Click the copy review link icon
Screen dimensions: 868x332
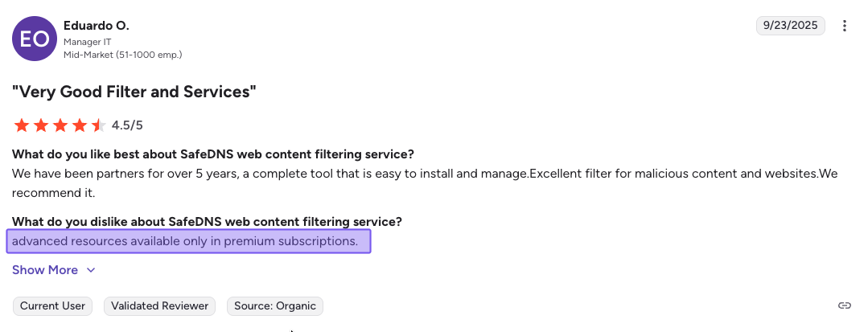click(x=844, y=305)
